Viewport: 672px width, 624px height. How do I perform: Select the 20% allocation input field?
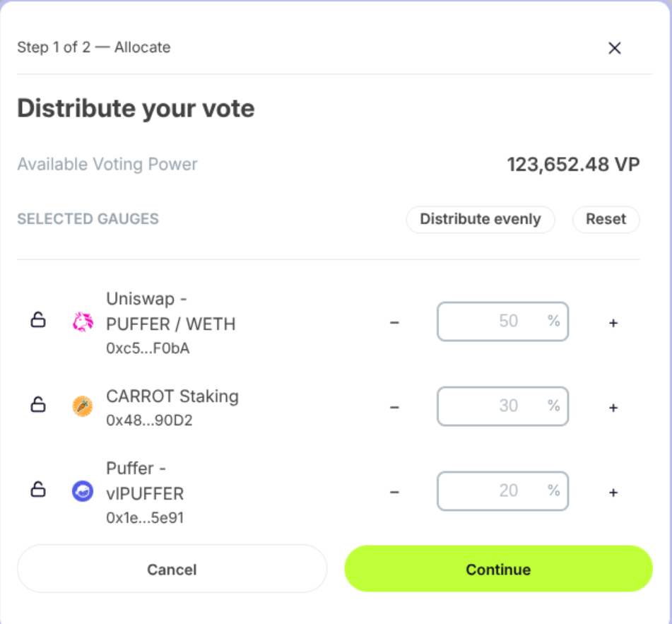tap(502, 490)
